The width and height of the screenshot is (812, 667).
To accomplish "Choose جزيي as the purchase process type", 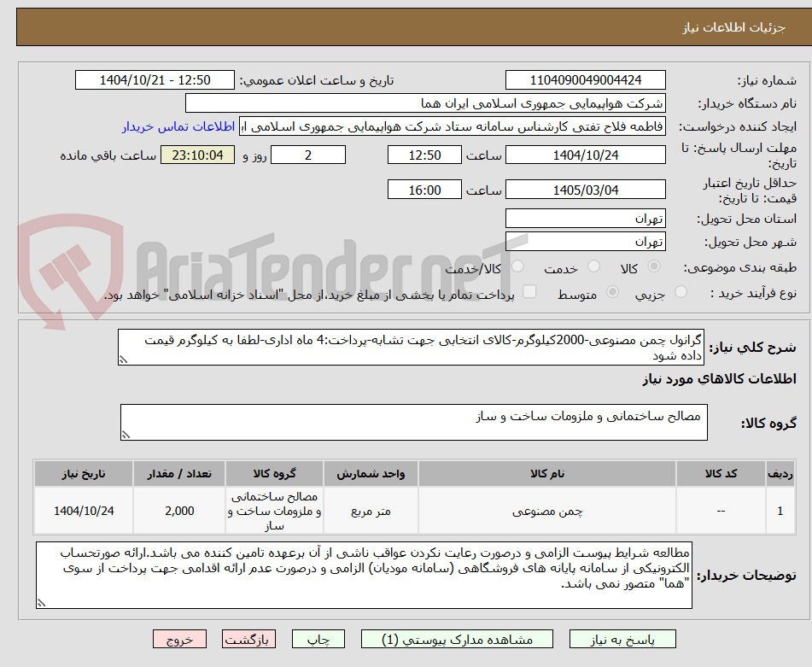I will coord(681,291).
